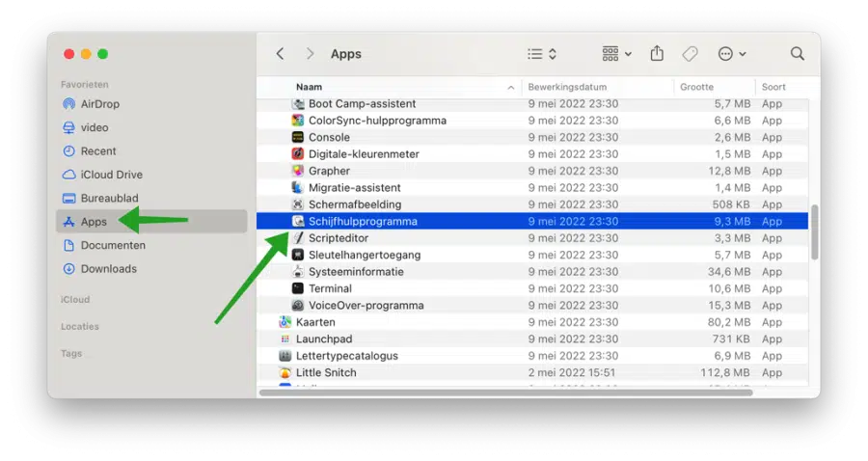Click the Migratie-assistent app icon

coord(298,188)
